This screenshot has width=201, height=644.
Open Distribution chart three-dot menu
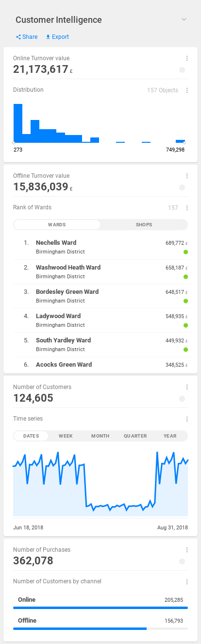click(187, 90)
